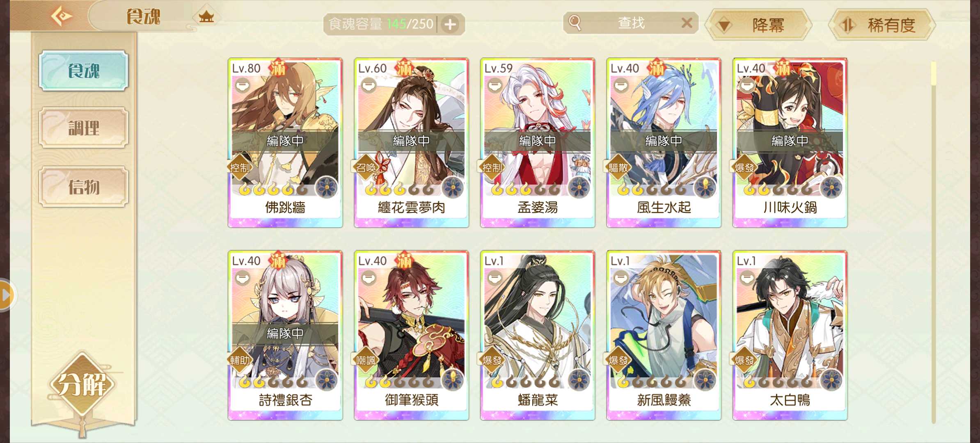980x443 pixels.
Task: Click the 查找 search input field
Action: 631,23
